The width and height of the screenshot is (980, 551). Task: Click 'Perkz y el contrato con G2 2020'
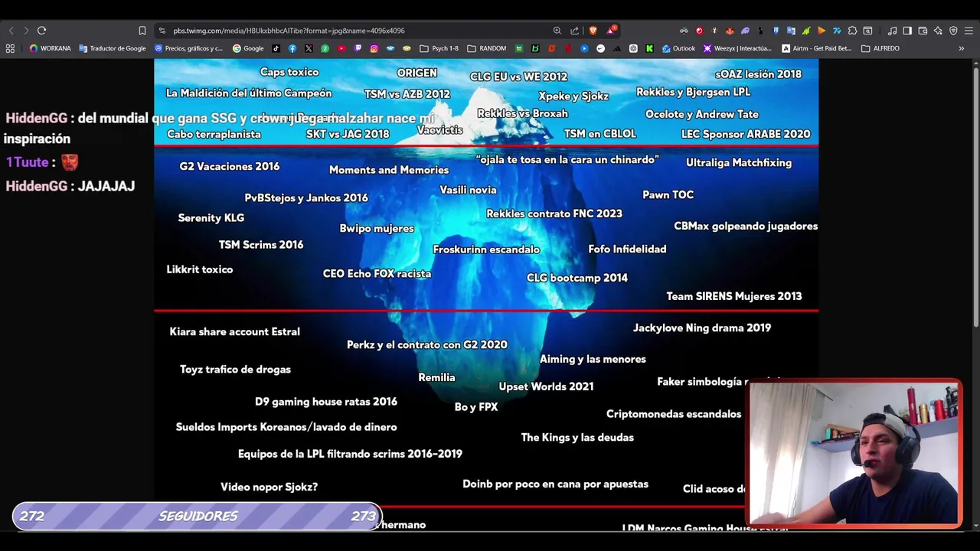point(426,344)
